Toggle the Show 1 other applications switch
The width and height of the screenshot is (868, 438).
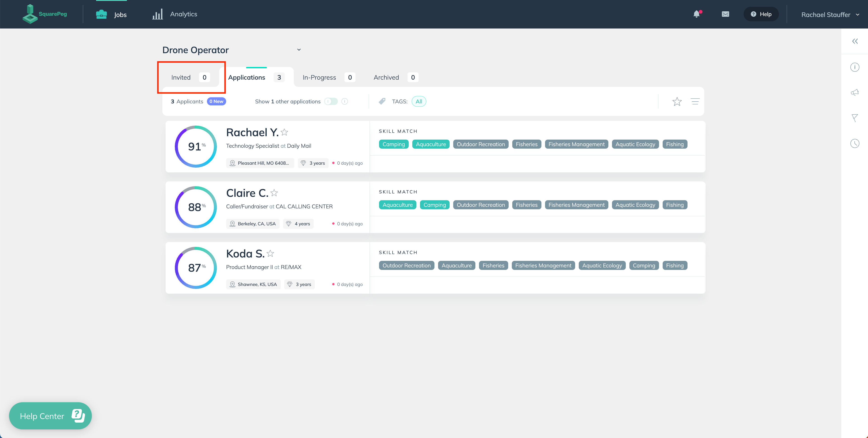(330, 101)
